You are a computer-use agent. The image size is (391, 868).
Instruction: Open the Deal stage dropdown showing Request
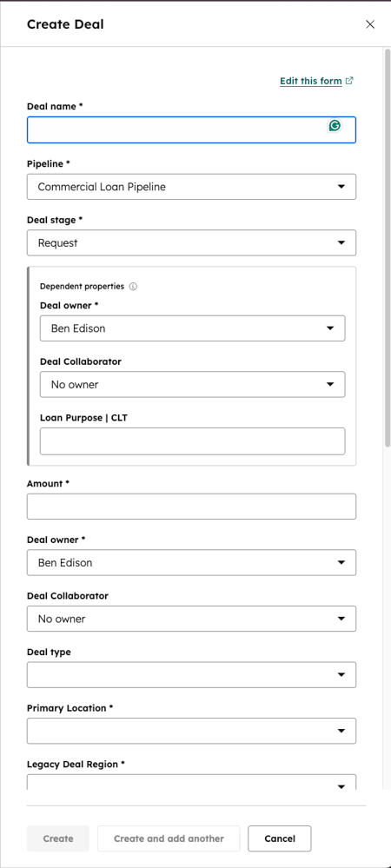[191, 243]
